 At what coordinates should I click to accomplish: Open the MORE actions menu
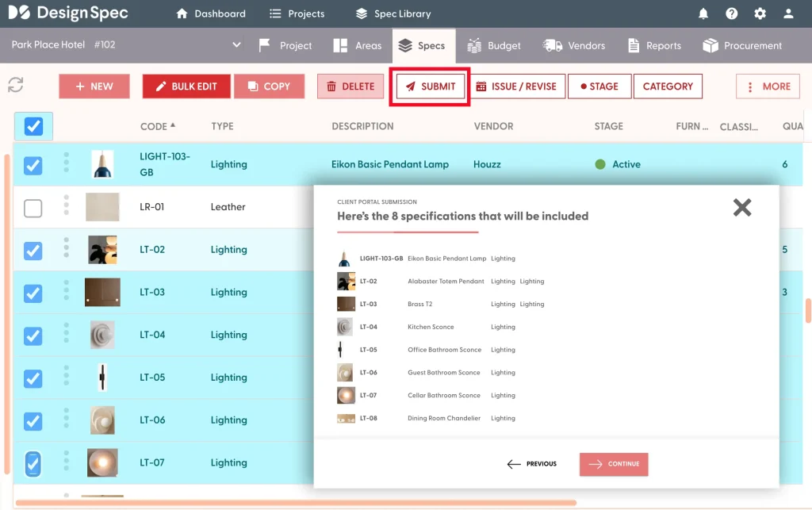[x=768, y=86]
